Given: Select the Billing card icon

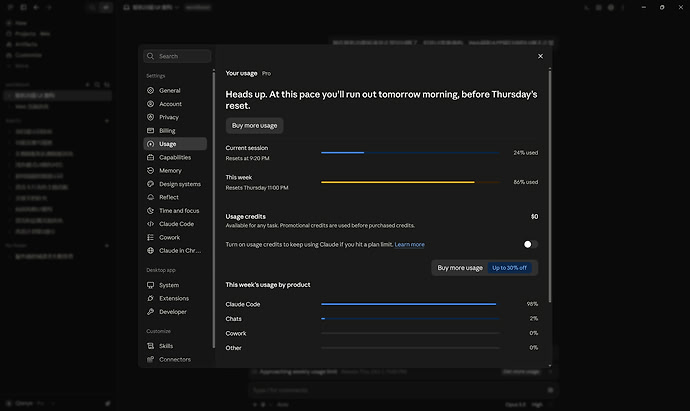Looking at the screenshot, I should pos(150,131).
